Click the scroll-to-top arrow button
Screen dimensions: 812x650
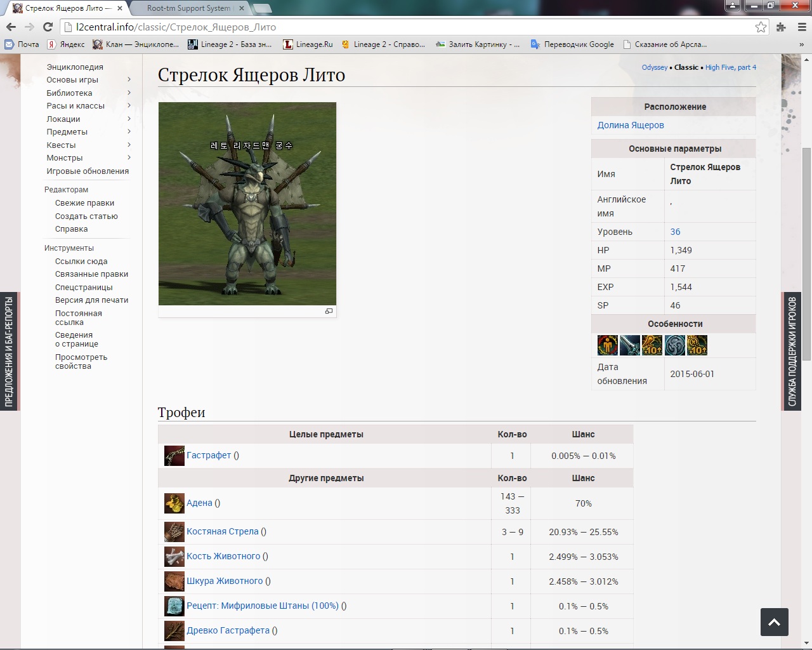tap(774, 622)
